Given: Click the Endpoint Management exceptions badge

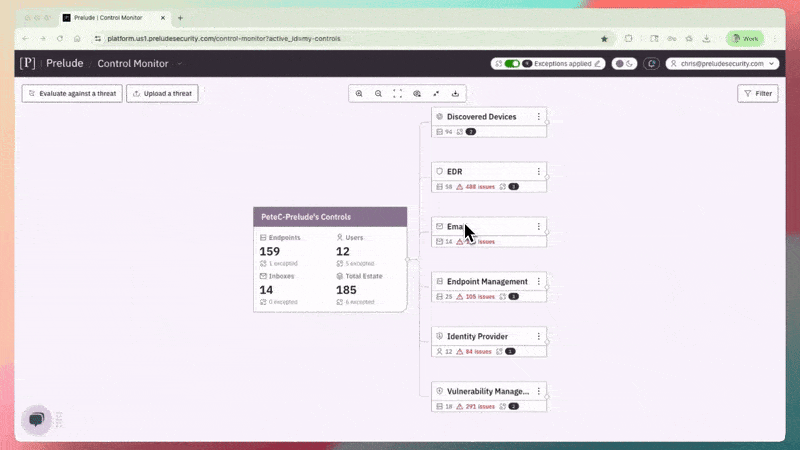Looking at the screenshot, I should pyautogui.click(x=513, y=296).
